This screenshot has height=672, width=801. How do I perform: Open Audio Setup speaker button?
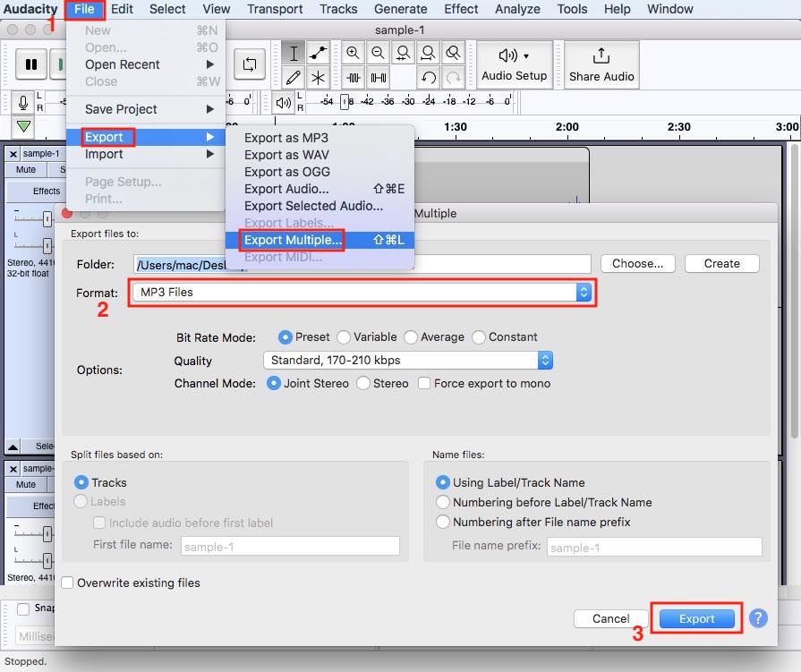tap(514, 64)
